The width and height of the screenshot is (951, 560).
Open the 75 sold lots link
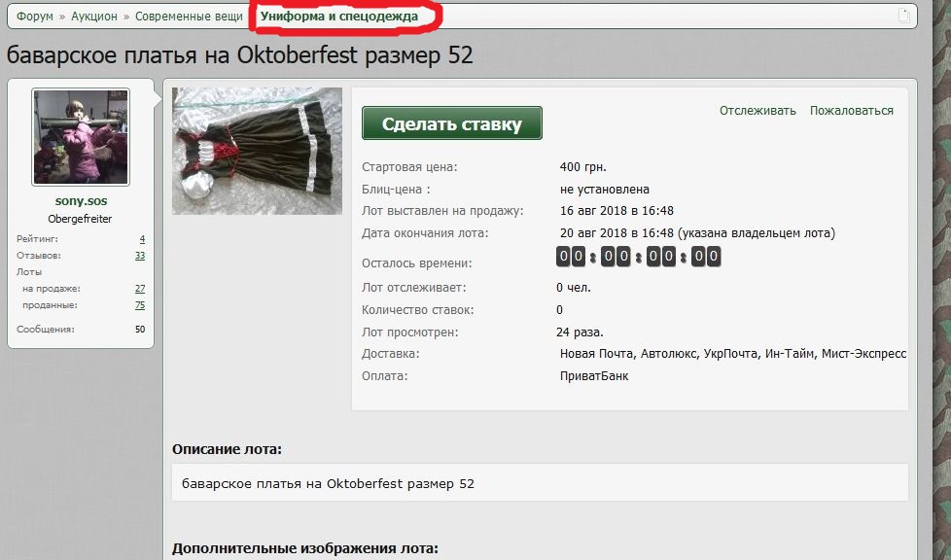(x=140, y=305)
